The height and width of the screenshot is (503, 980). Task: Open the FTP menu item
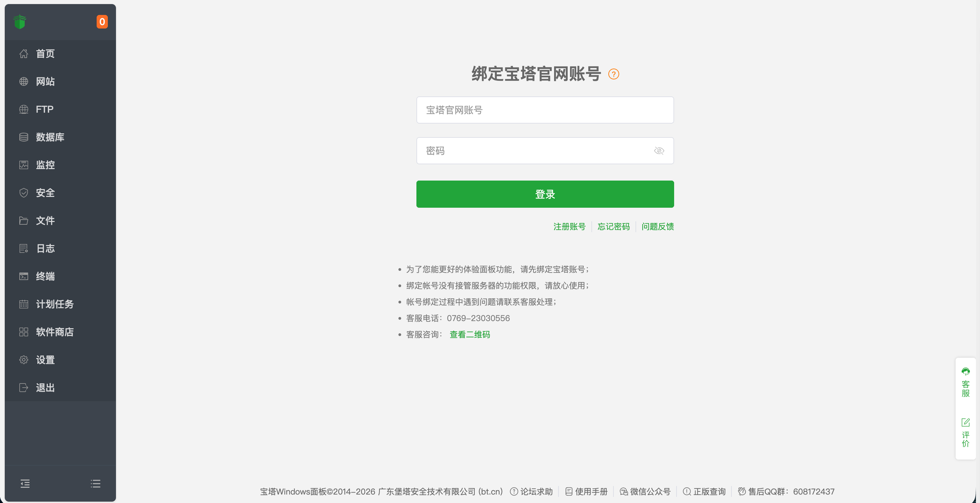click(60, 109)
